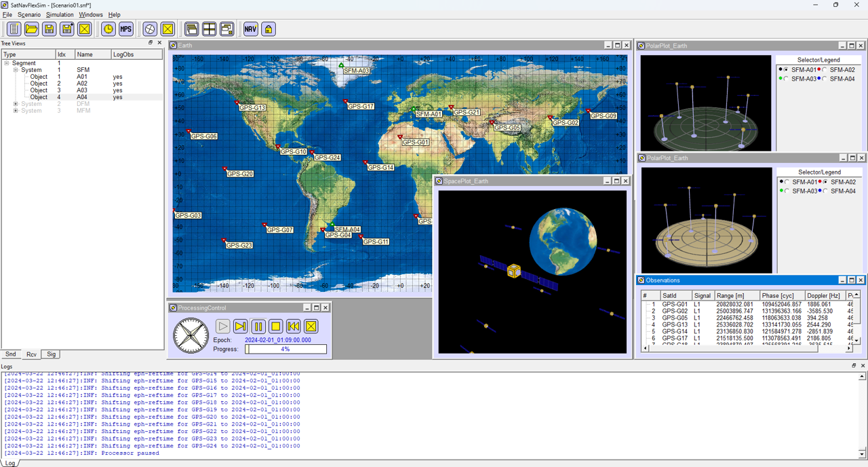Expand the greyed DFM System node
The height and width of the screenshot is (467, 868).
[16, 104]
